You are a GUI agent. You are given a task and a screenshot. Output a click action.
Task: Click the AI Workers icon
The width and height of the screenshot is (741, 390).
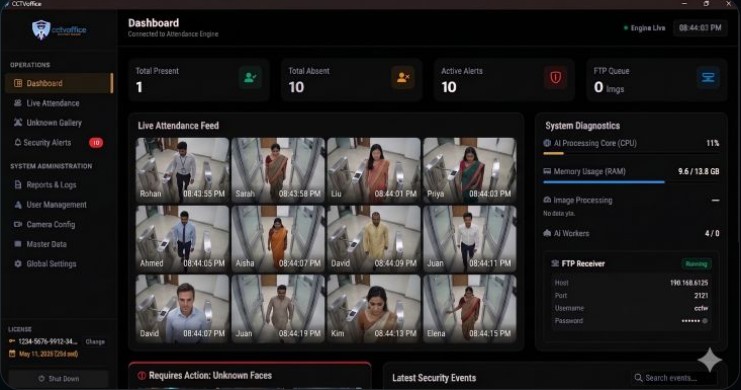547,233
